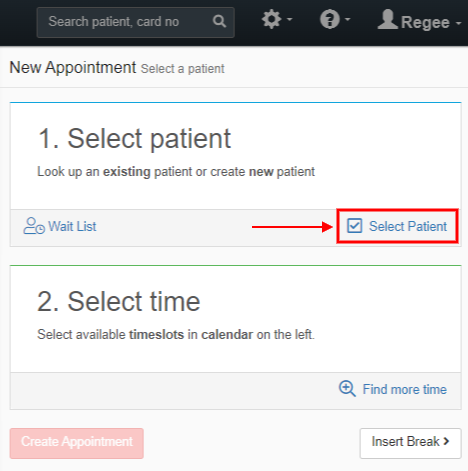Focus the Search patient, card no field

(x=135, y=22)
